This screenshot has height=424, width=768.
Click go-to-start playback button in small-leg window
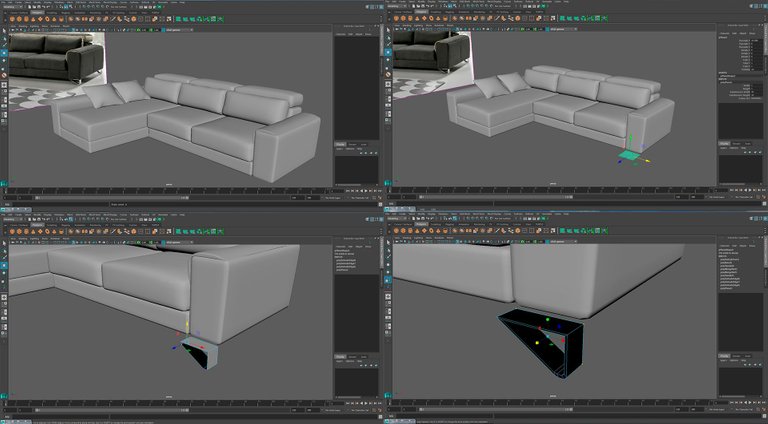[x=348, y=403]
